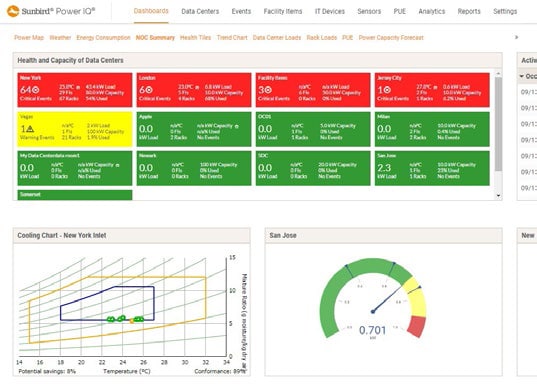Viewport: 537px width, 387px height.
Task: Click '68% Used' in London tile
Action: click(x=215, y=99)
